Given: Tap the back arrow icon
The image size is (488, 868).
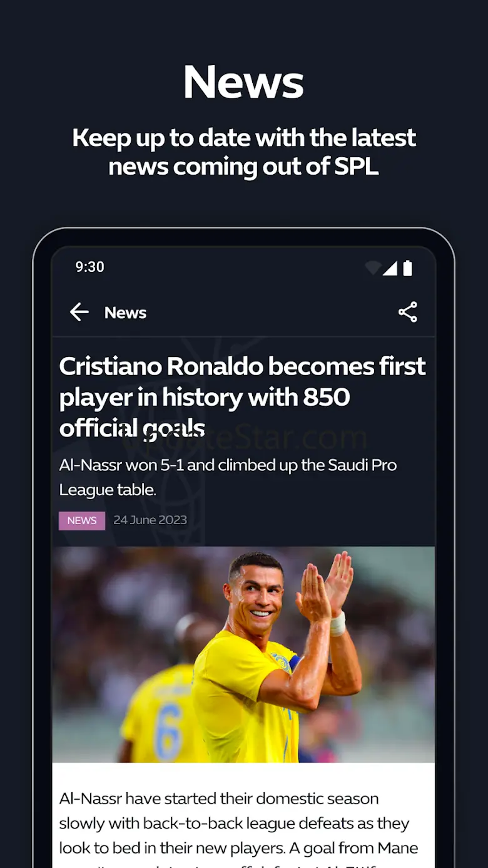Looking at the screenshot, I should click(79, 312).
